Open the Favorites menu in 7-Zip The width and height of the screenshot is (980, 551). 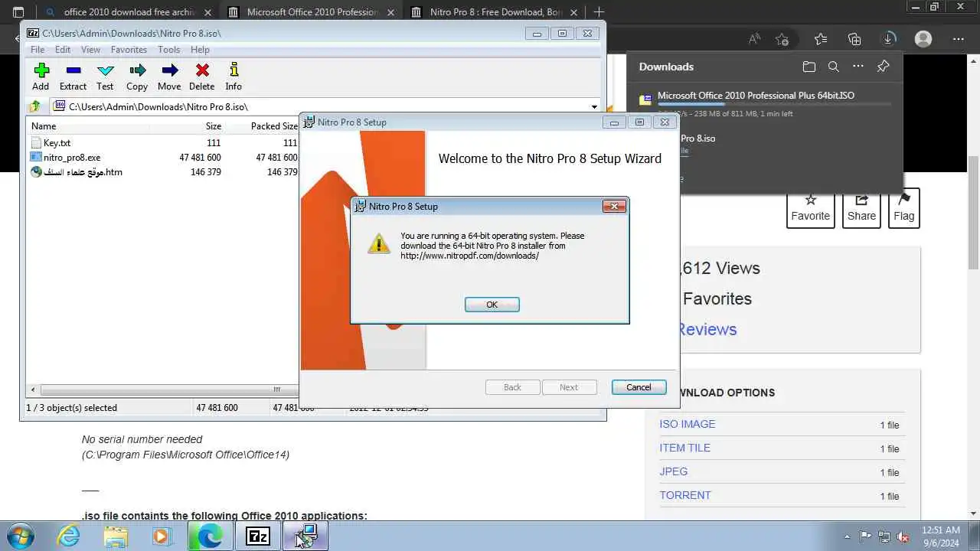pos(129,50)
